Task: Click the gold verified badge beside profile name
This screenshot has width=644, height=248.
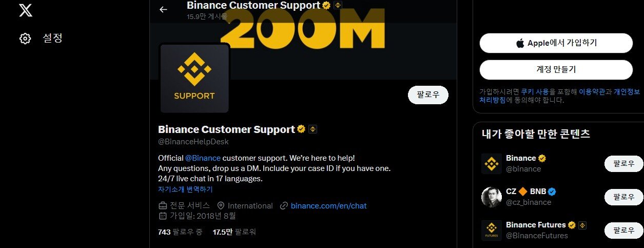Action: pos(301,129)
